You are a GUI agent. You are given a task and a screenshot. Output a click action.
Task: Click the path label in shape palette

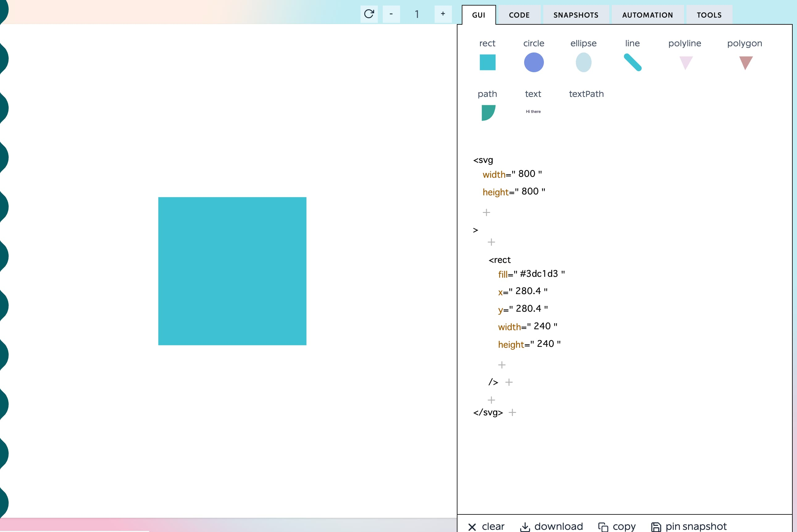[487, 94]
